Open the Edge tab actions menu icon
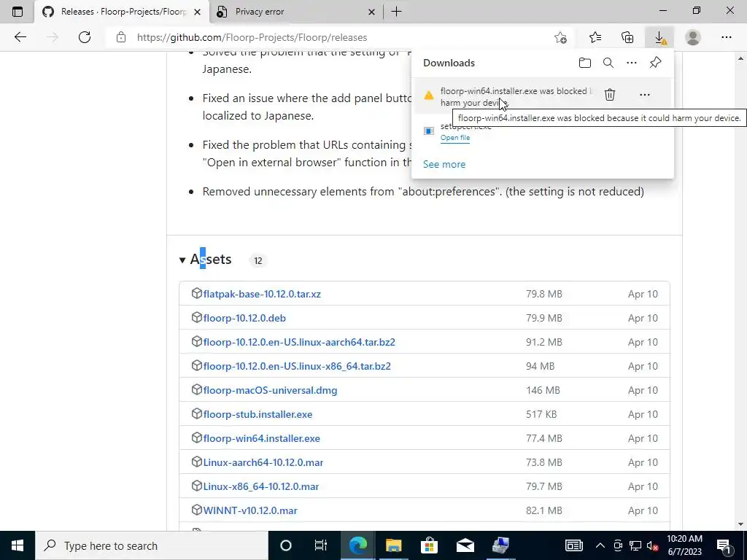Viewport: 747px width, 560px height. coord(18,12)
